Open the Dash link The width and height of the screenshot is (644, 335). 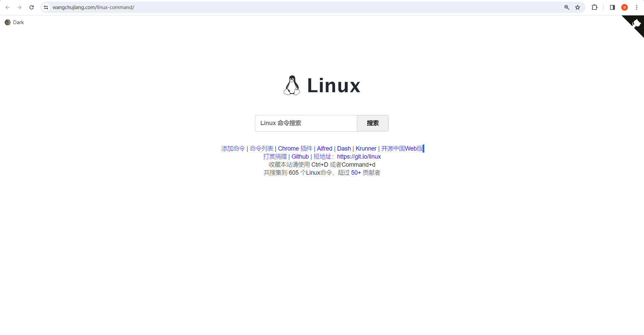point(344,149)
